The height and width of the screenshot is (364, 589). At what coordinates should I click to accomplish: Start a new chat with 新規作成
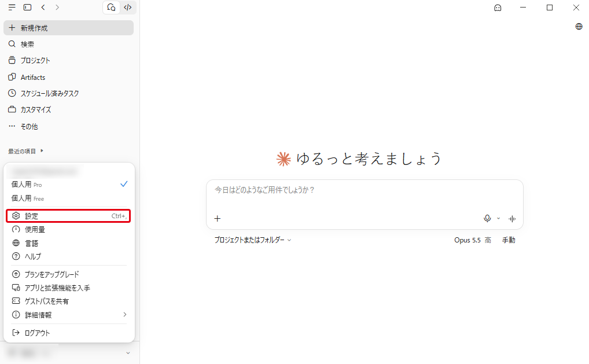(68, 28)
